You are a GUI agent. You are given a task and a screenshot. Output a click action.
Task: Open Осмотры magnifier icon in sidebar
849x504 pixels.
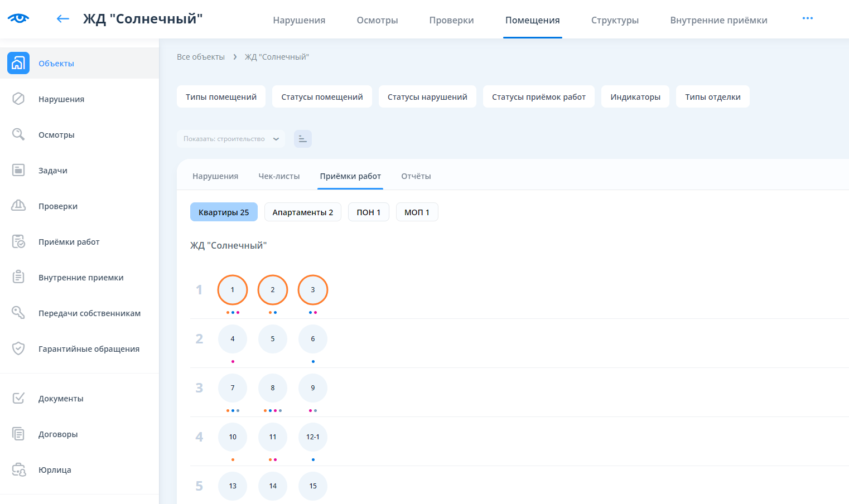pyautogui.click(x=18, y=134)
